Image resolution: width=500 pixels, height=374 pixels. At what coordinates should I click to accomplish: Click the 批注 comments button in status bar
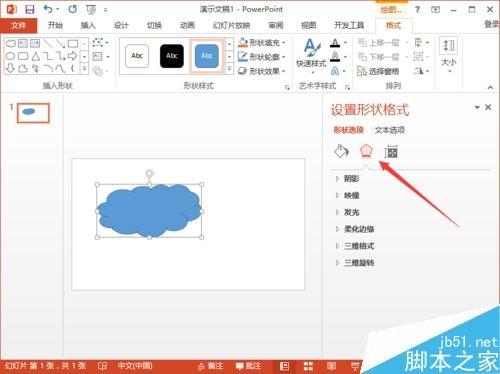(x=248, y=366)
